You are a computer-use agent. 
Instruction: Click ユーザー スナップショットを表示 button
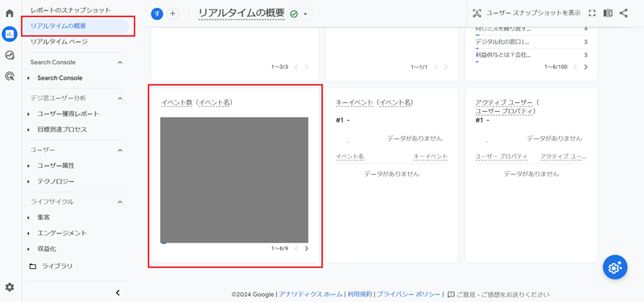coord(526,13)
